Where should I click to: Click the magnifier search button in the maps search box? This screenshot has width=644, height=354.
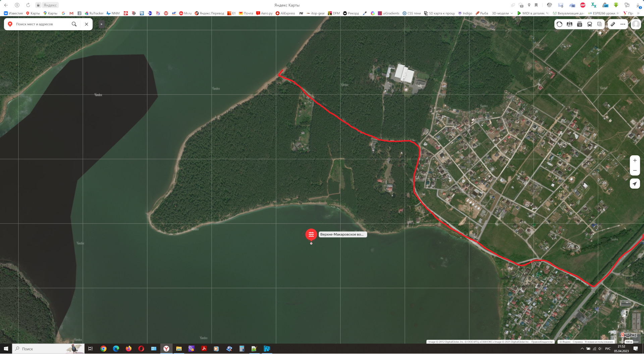point(74,24)
